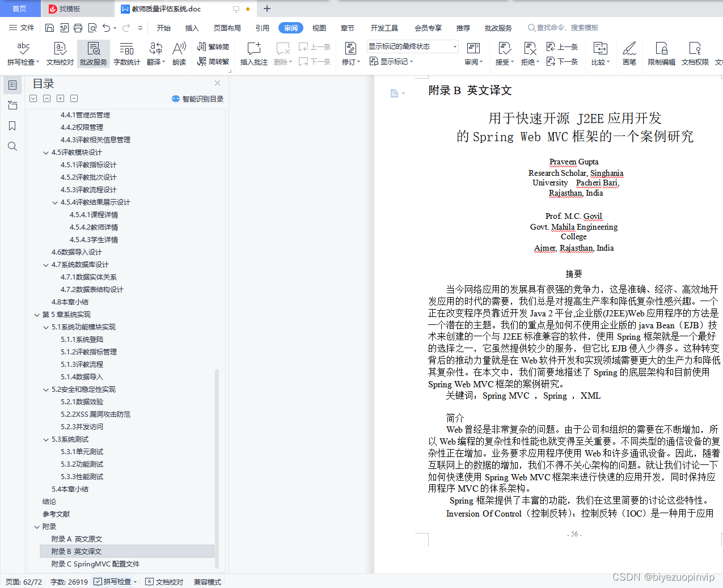The image size is (723, 588).
Task: Open the 拼写检查 spell check tool
Action: [x=23, y=54]
